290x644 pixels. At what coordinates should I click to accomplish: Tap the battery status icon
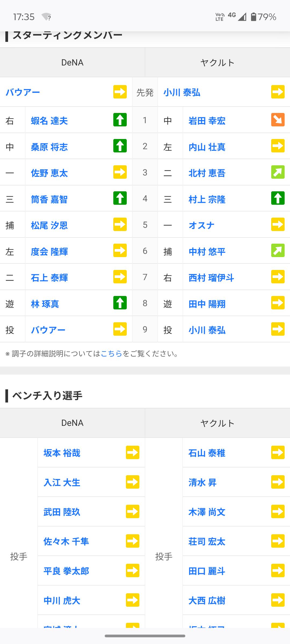tap(253, 17)
